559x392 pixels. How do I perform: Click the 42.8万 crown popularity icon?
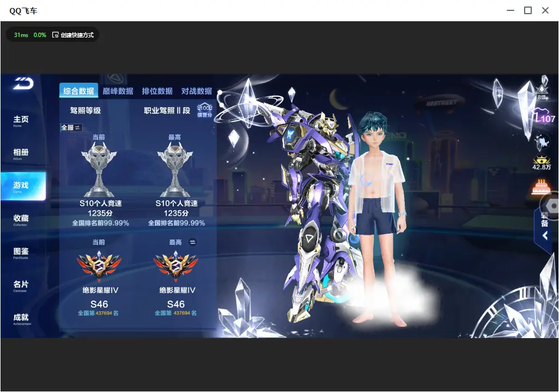click(x=542, y=162)
